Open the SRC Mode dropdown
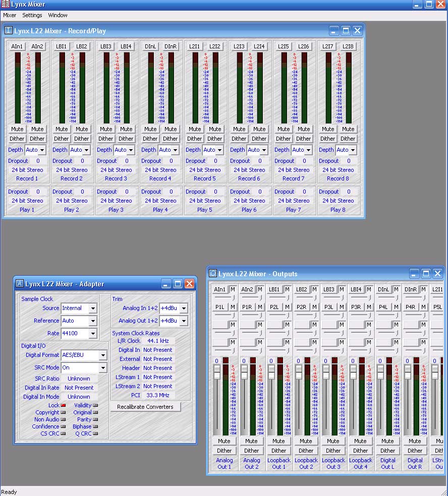The image size is (448, 496). click(103, 367)
